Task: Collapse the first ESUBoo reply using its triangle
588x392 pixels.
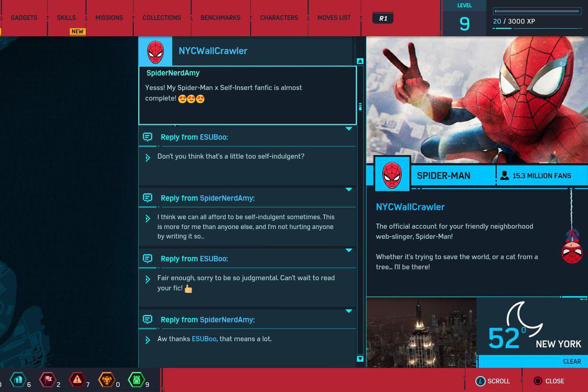Action: (349, 129)
